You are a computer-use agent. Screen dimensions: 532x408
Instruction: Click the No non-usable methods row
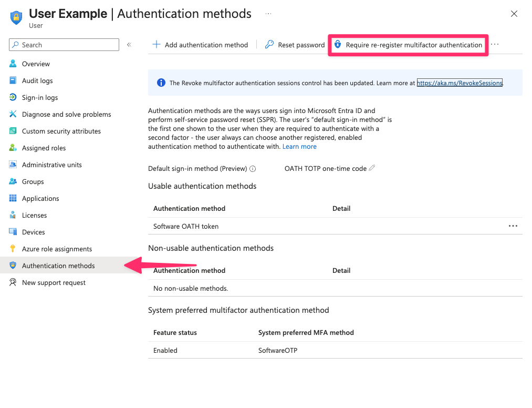tap(335, 288)
